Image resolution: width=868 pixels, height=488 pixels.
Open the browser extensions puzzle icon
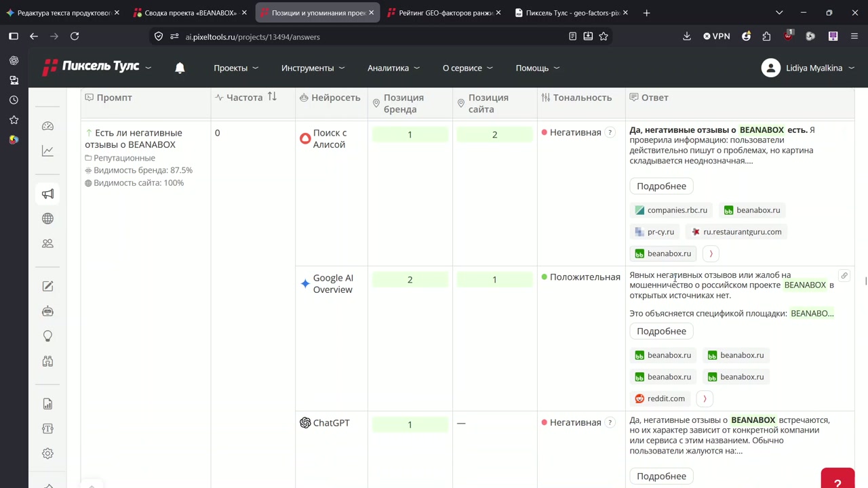tap(766, 37)
